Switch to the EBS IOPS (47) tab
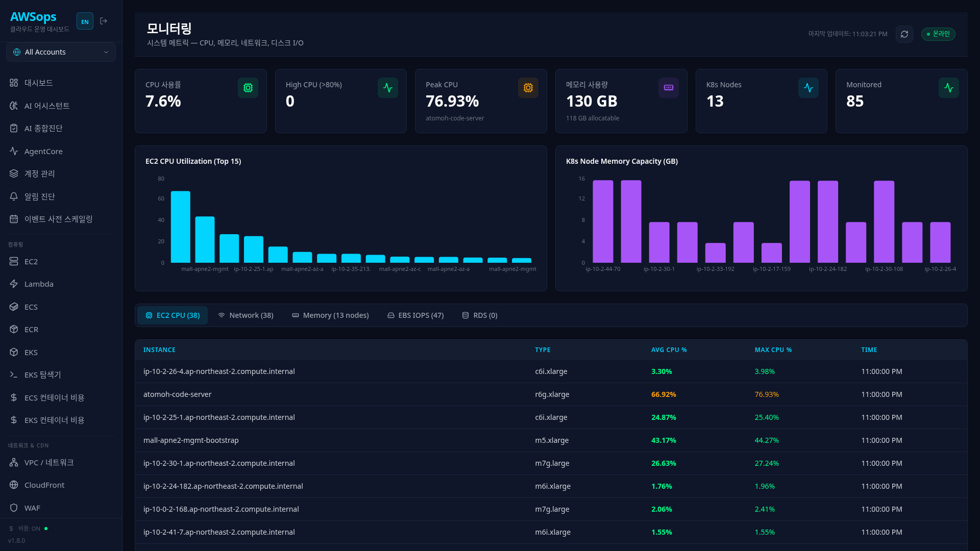Image resolution: width=980 pixels, height=551 pixels. point(415,315)
